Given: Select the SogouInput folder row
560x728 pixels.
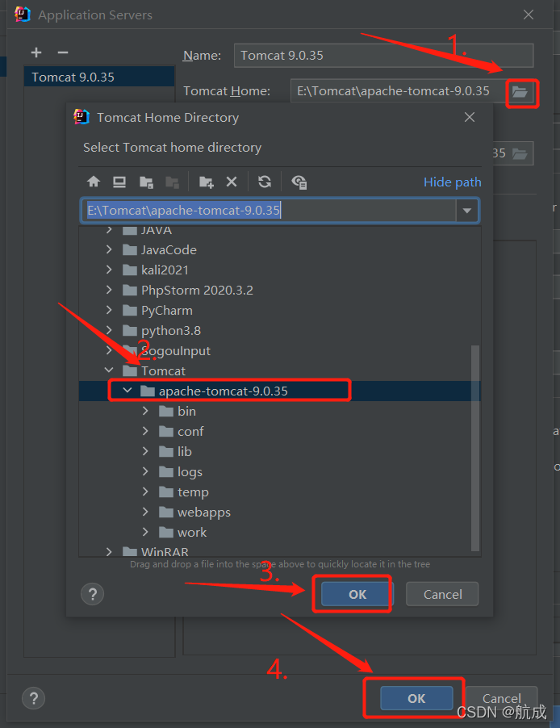Looking at the screenshot, I should 279,350.
